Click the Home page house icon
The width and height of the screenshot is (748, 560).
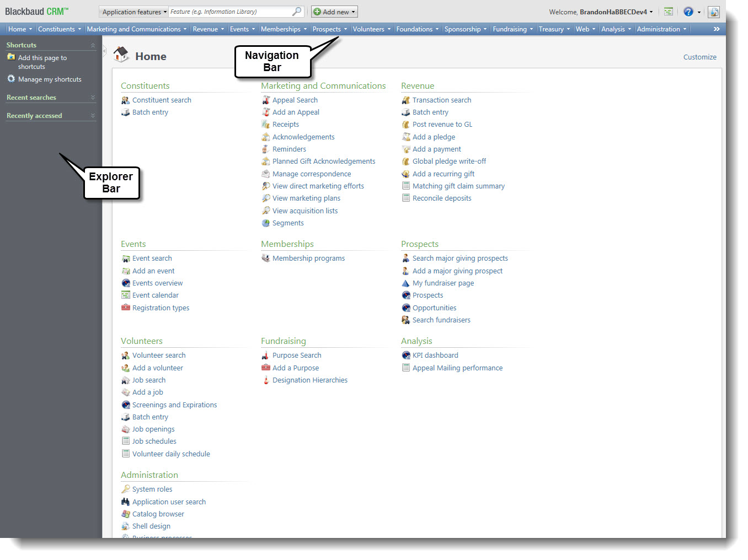[x=121, y=55]
